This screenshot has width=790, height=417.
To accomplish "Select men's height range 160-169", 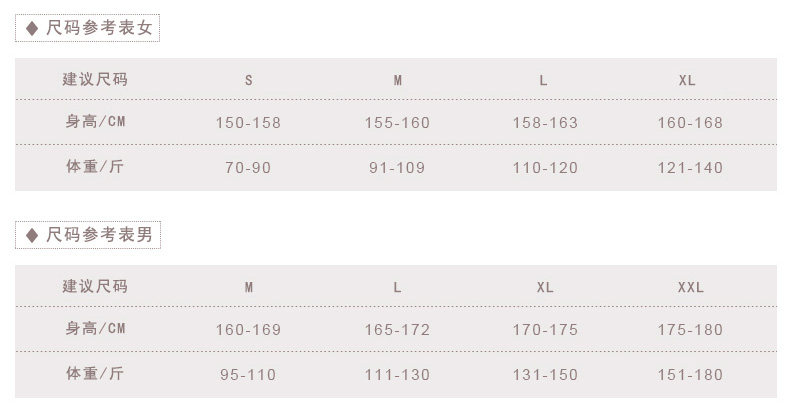I will (x=248, y=330).
